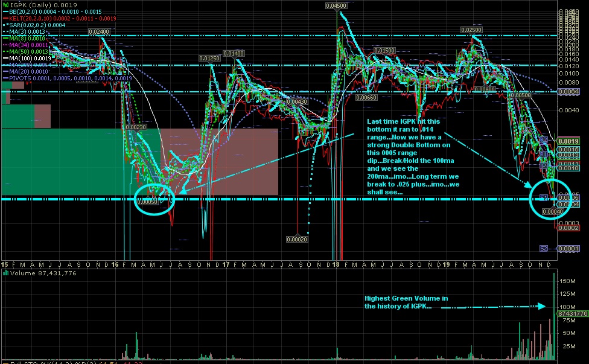Click the 87431776 volume axis tag
This screenshot has width=589, height=364.
573,314
